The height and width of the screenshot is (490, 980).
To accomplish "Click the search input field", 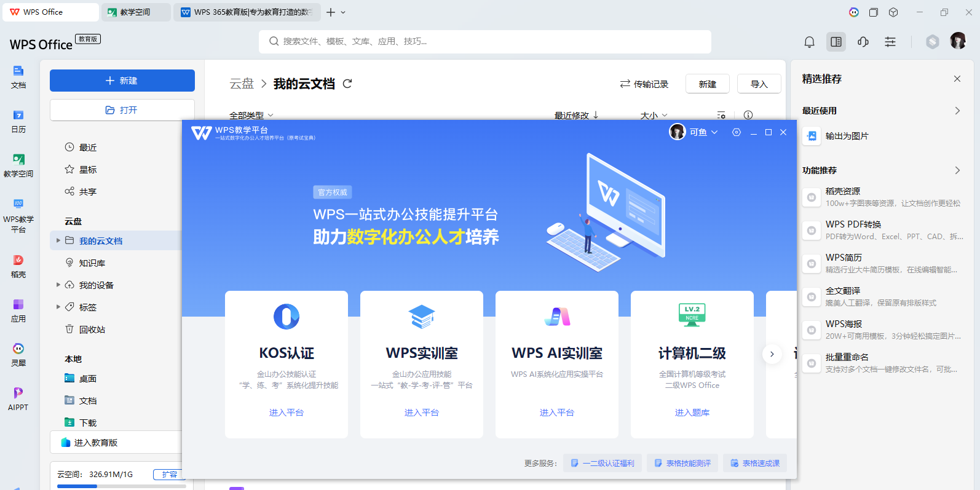I will (x=485, y=42).
